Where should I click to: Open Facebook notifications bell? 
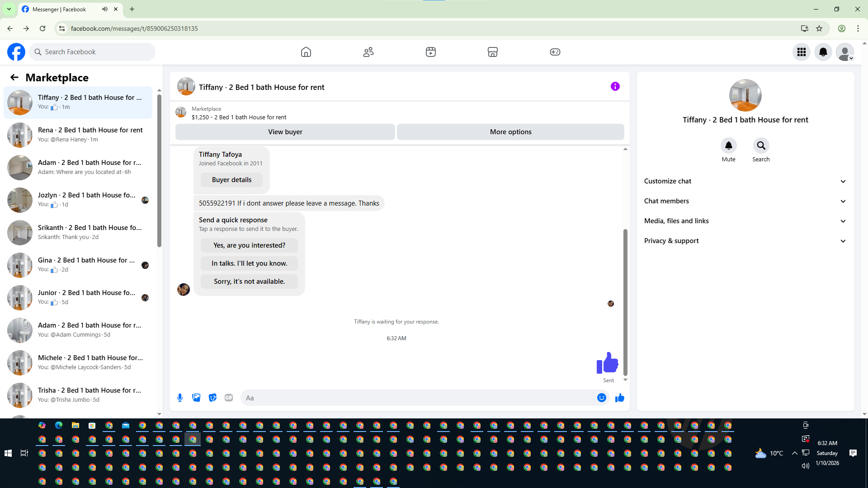click(x=823, y=52)
